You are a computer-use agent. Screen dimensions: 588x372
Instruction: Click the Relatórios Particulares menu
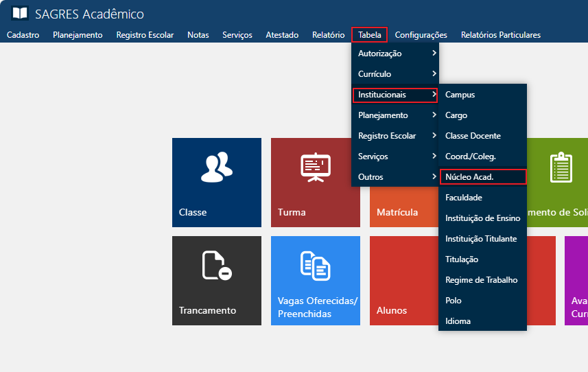500,35
